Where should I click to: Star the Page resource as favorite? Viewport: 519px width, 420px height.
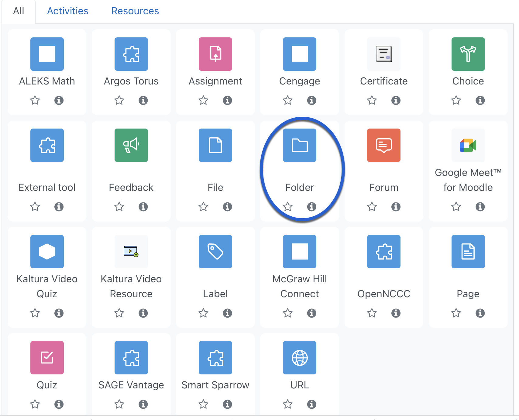pyautogui.click(x=456, y=313)
